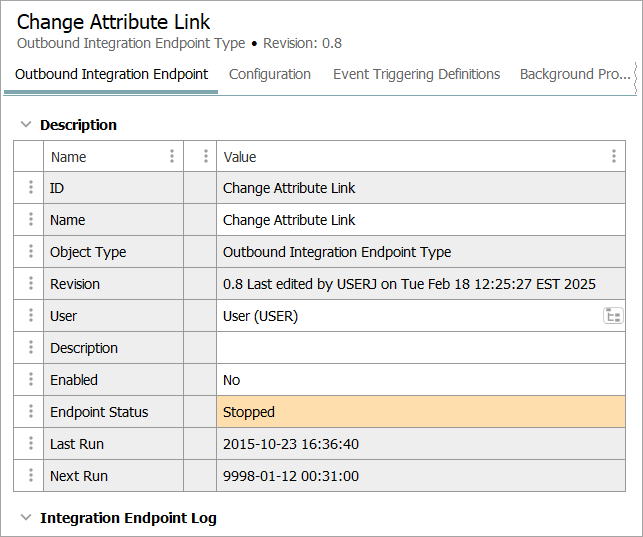This screenshot has width=643, height=537.
Task: Click the Enabled value cell showing No
Action: click(x=420, y=380)
